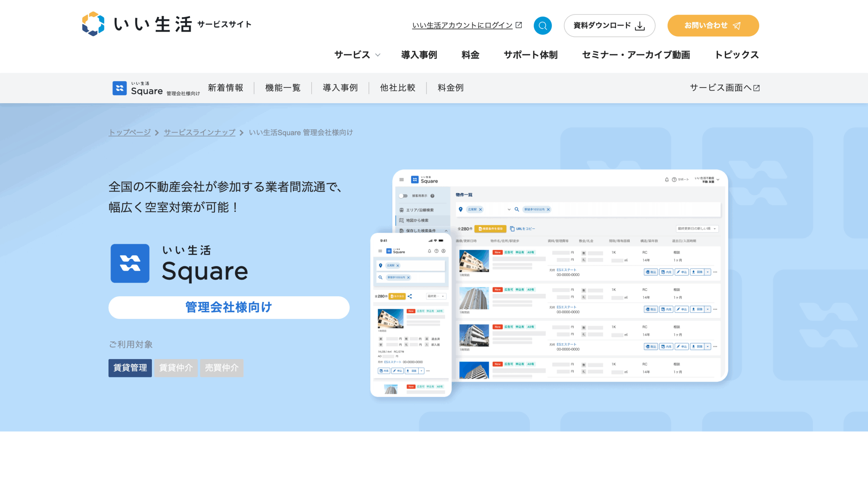Switch to 機能一覧 tab

click(283, 88)
